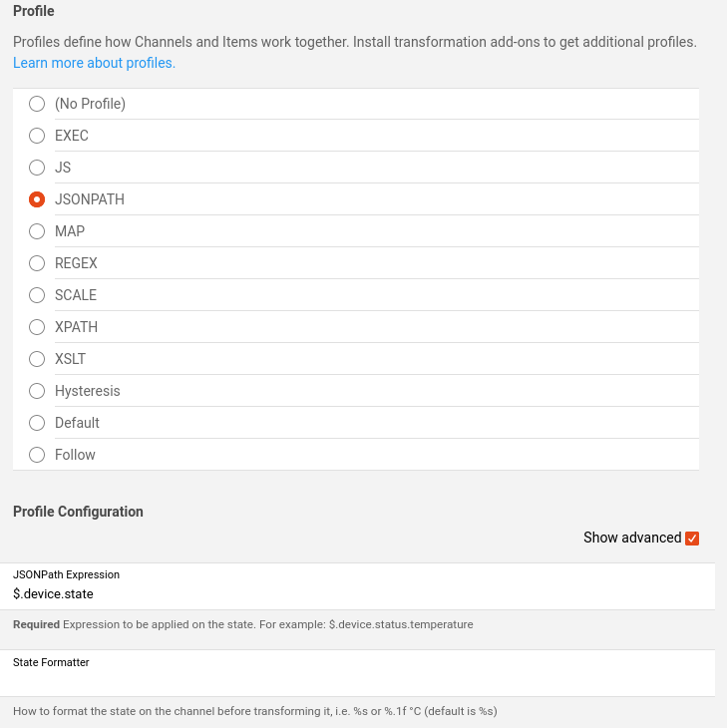Click the JSONPATH profile label
Image resolution: width=727 pixels, height=728 pixels.
click(90, 199)
